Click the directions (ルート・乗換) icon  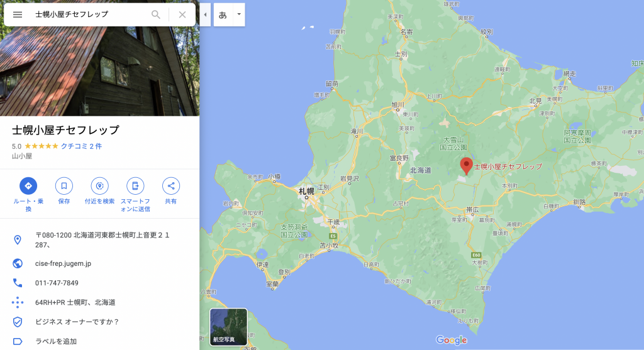tap(28, 185)
